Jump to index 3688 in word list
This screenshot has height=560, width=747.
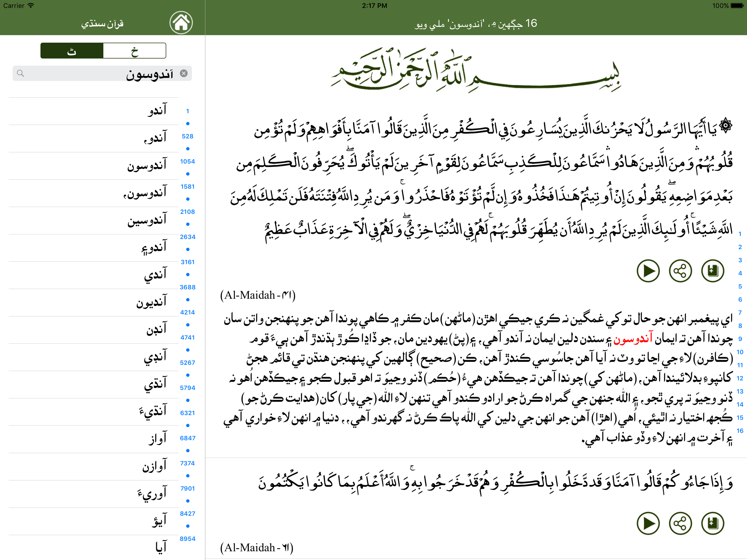click(187, 287)
